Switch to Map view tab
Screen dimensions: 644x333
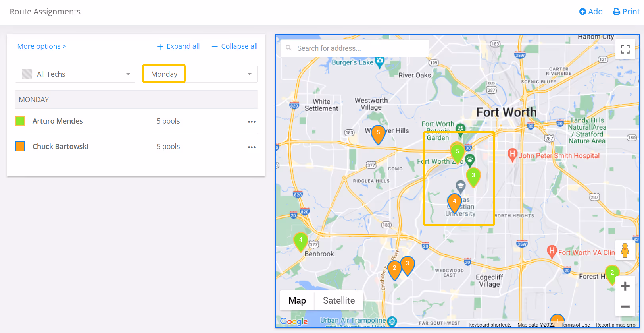297,300
